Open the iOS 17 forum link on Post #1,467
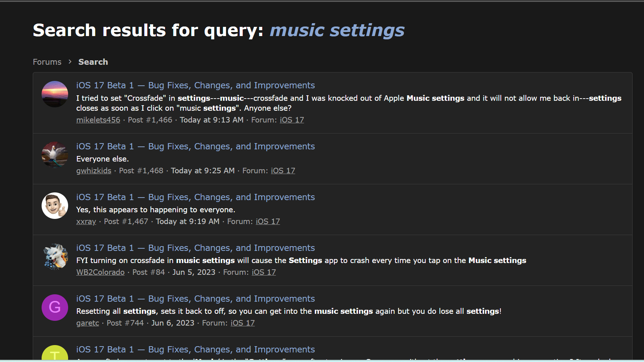The image size is (644, 362). pyautogui.click(x=268, y=221)
